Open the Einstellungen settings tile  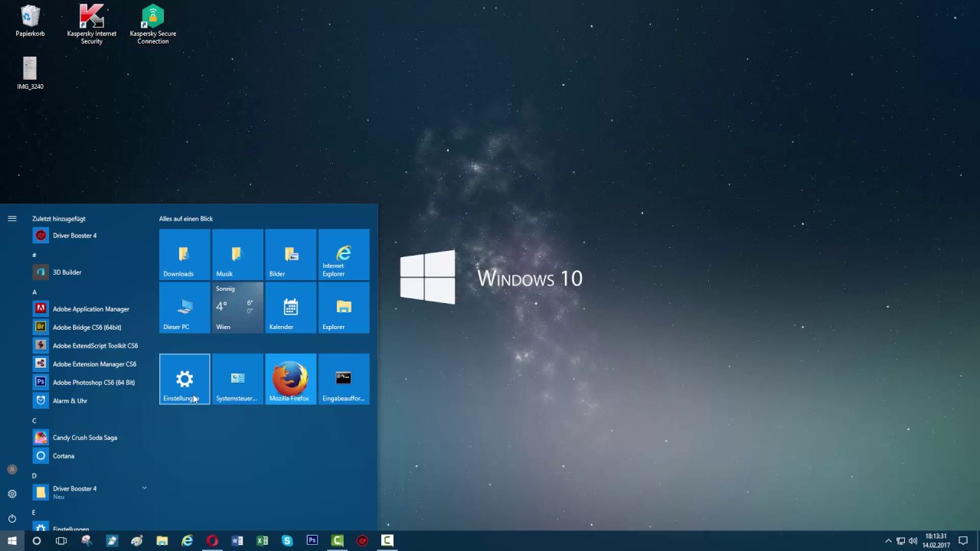(x=185, y=380)
